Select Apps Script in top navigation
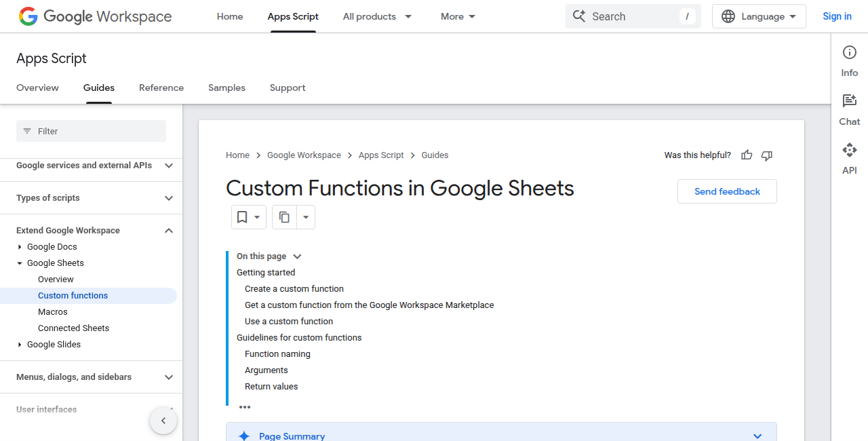 point(293,16)
